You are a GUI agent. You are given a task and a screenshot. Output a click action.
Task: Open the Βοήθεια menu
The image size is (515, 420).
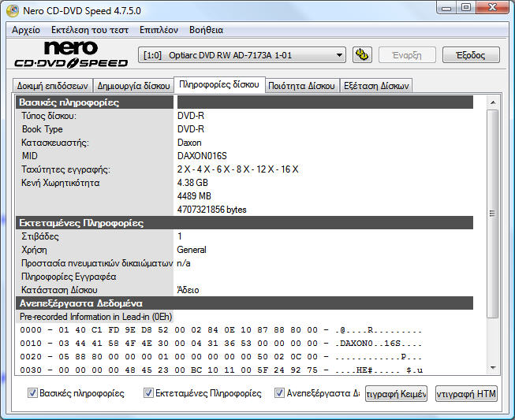click(x=207, y=30)
